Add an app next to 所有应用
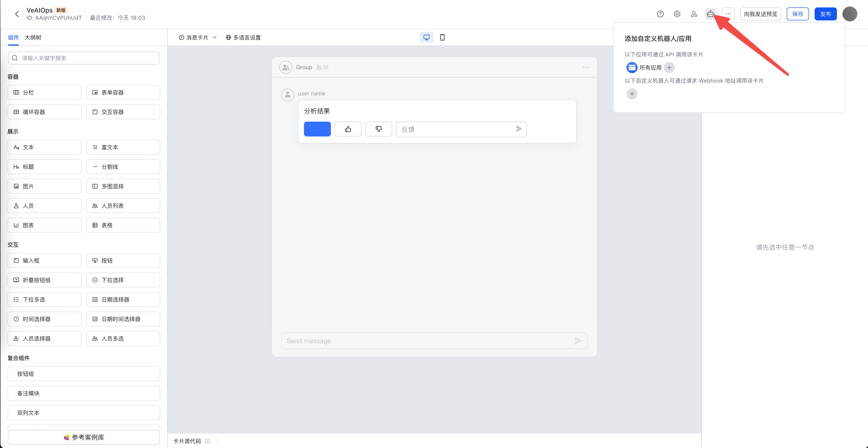 [669, 67]
